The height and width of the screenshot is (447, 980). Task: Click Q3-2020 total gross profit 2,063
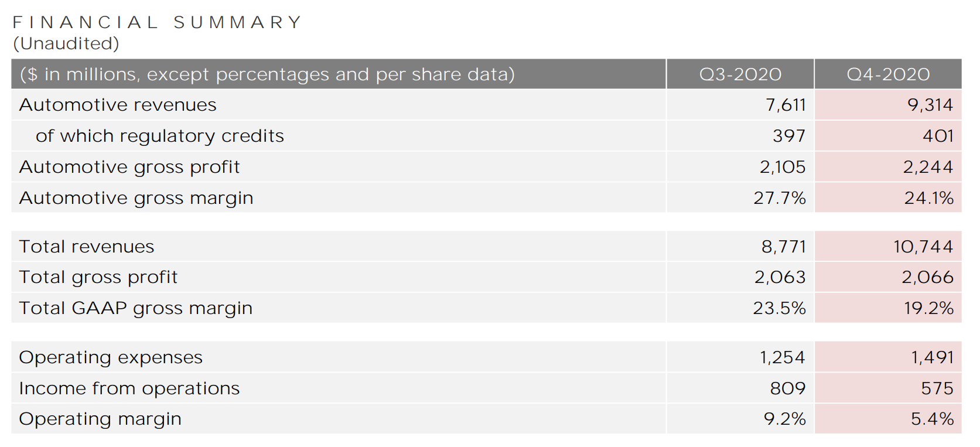(780, 277)
